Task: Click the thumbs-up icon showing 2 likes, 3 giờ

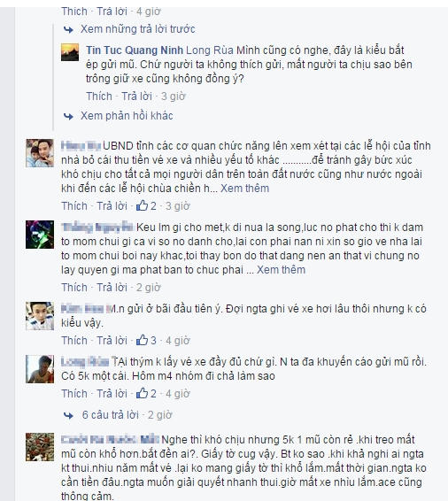Action: [x=142, y=205]
